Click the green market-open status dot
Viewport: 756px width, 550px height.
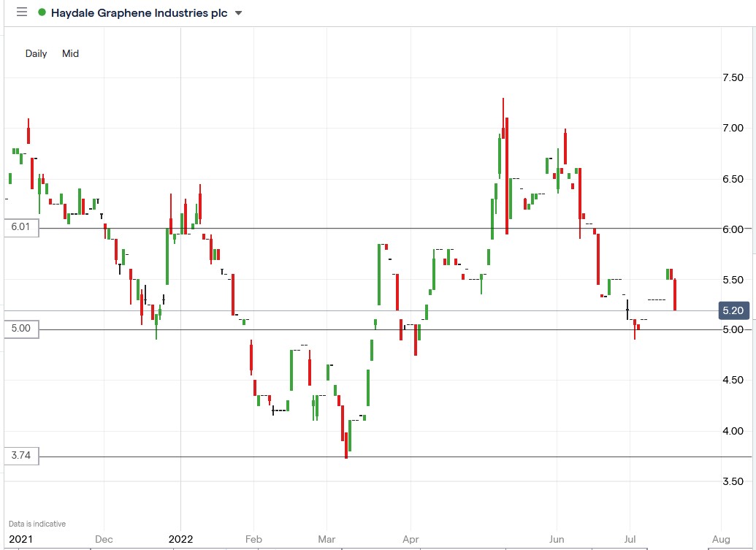43,13
